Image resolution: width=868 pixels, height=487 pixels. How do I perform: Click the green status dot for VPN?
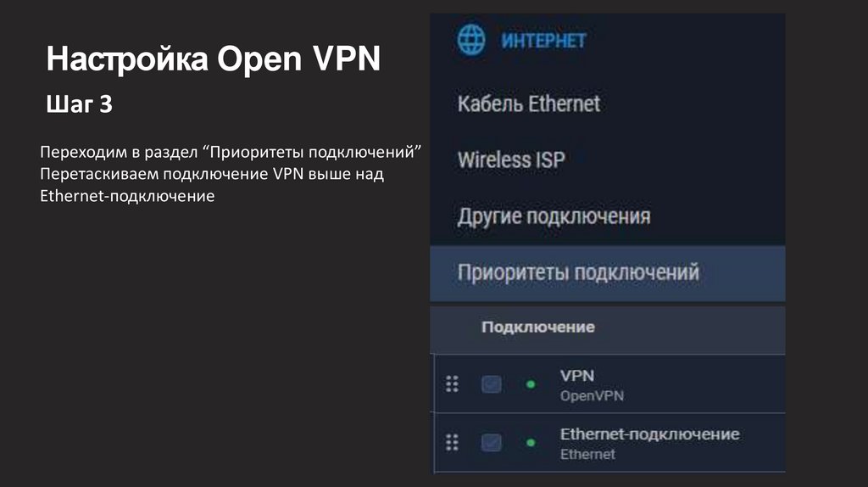pyautogui.click(x=531, y=384)
